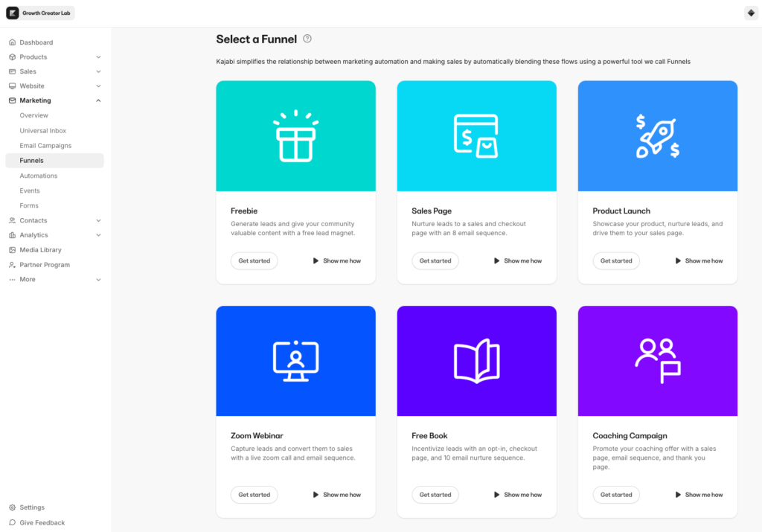The height and width of the screenshot is (532, 762).
Task: Select the Coaching Campaign purple banner image
Action: tap(657, 361)
